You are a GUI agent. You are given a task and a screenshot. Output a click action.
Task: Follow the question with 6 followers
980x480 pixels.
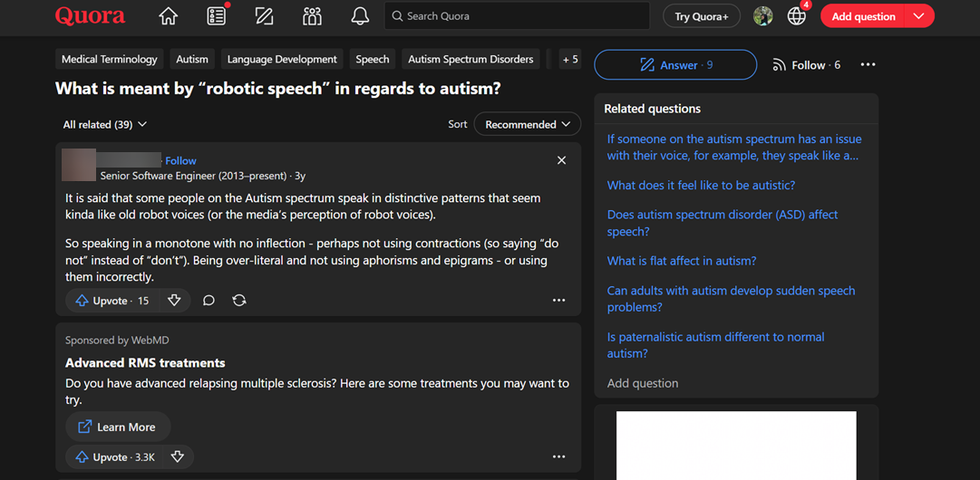point(806,65)
